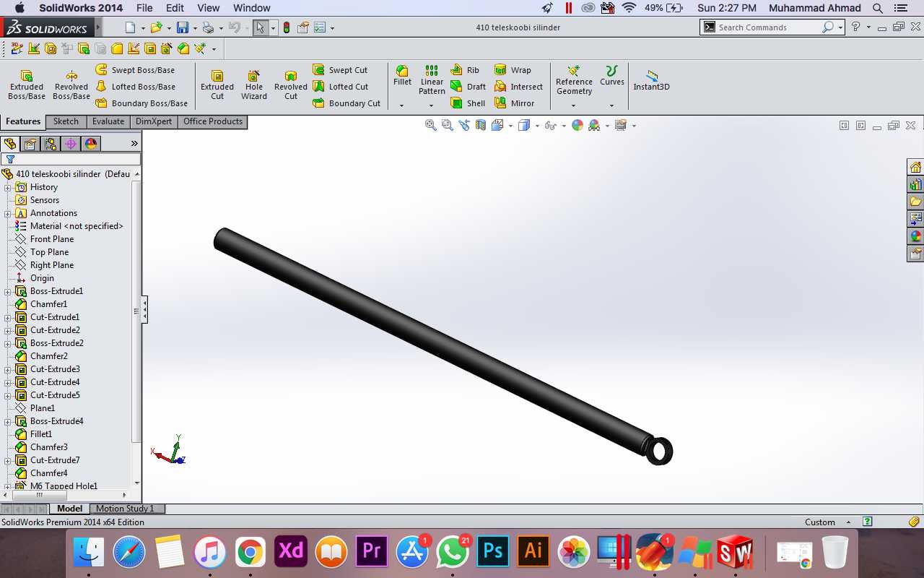Open the Motion Study 1 tab
The width and height of the screenshot is (924, 578).
[125, 509]
